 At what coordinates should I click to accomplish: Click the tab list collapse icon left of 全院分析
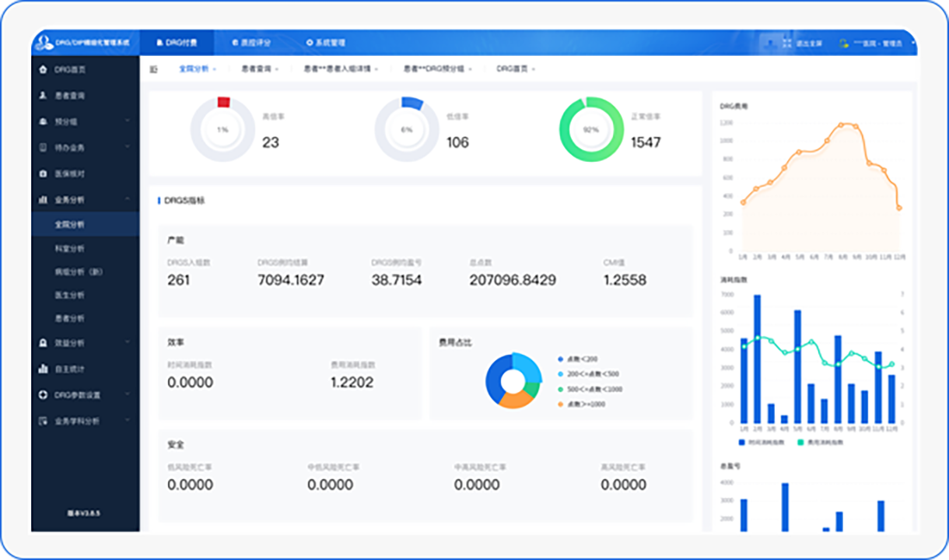click(x=153, y=69)
